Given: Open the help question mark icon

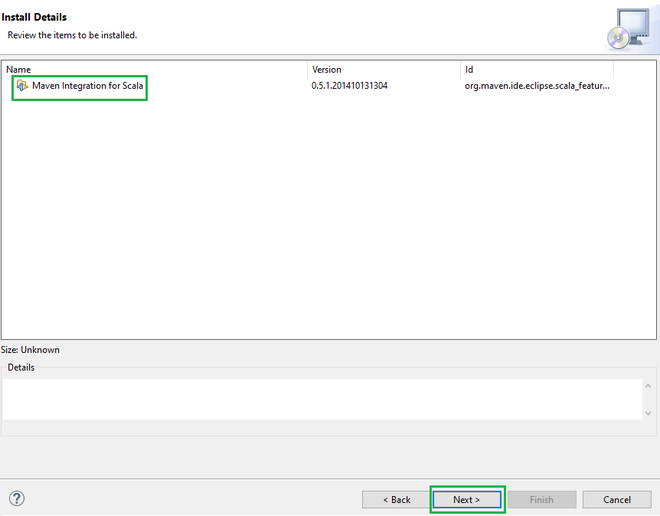Looking at the screenshot, I should point(17,499).
